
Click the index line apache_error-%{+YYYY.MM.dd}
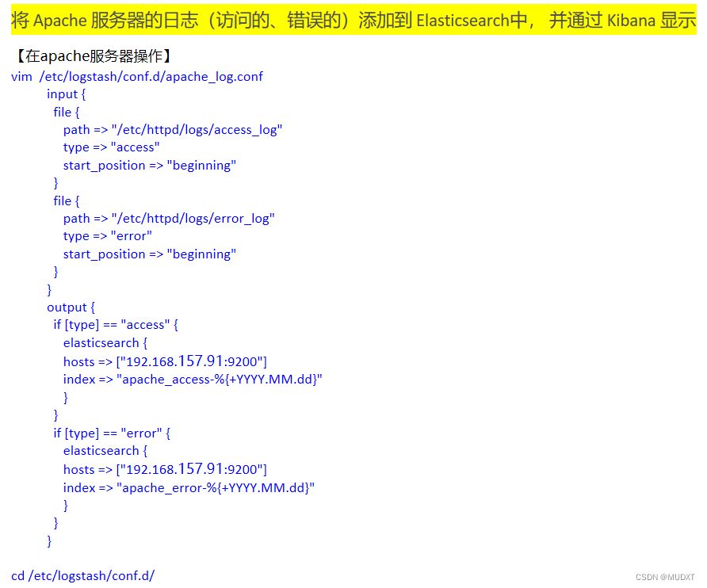[x=189, y=488]
